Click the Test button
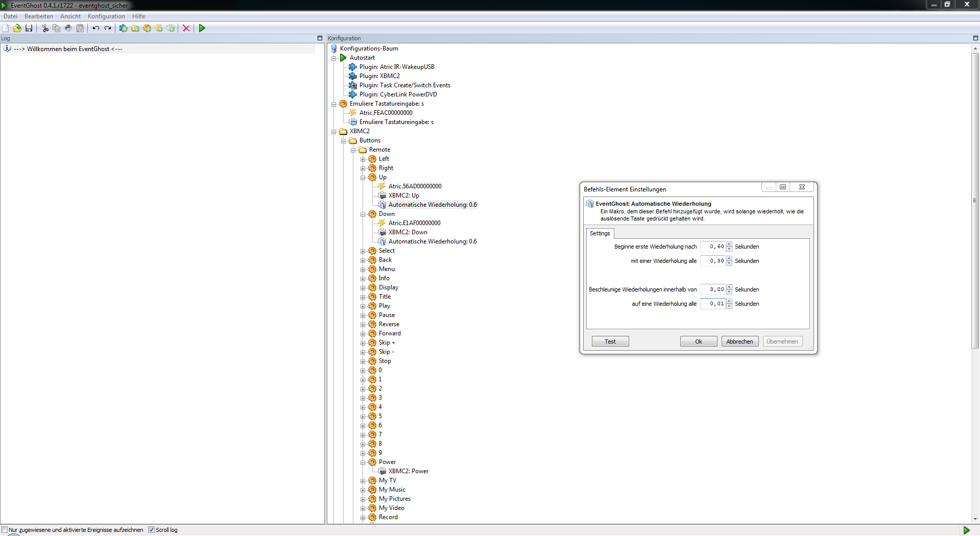This screenshot has width=980, height=536. pos(610,342)
